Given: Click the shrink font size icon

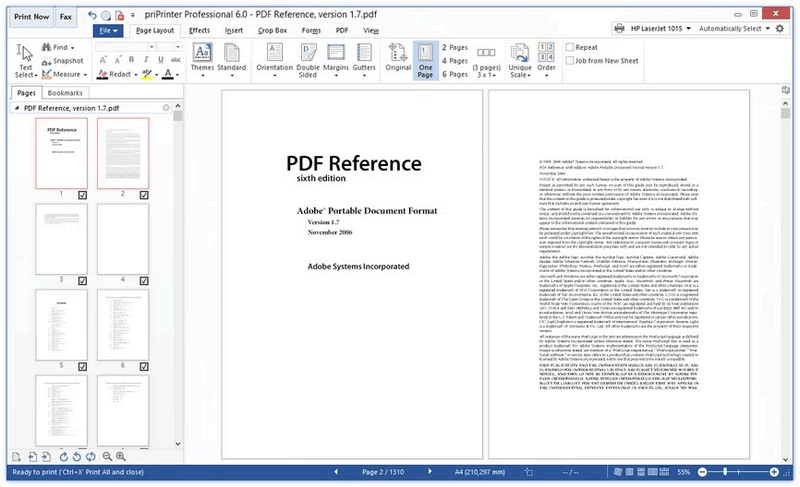Looking at the screenshot, I should [117, 60].
